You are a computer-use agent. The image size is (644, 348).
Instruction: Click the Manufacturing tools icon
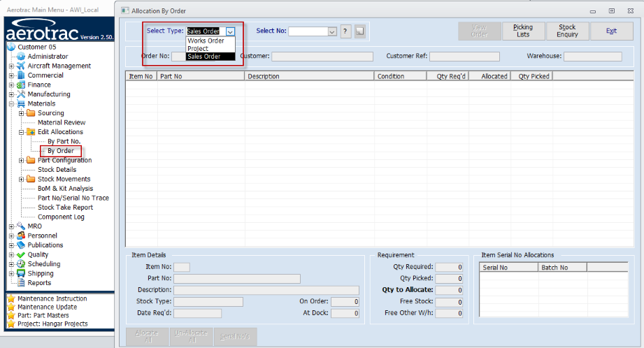coord(21,94)
